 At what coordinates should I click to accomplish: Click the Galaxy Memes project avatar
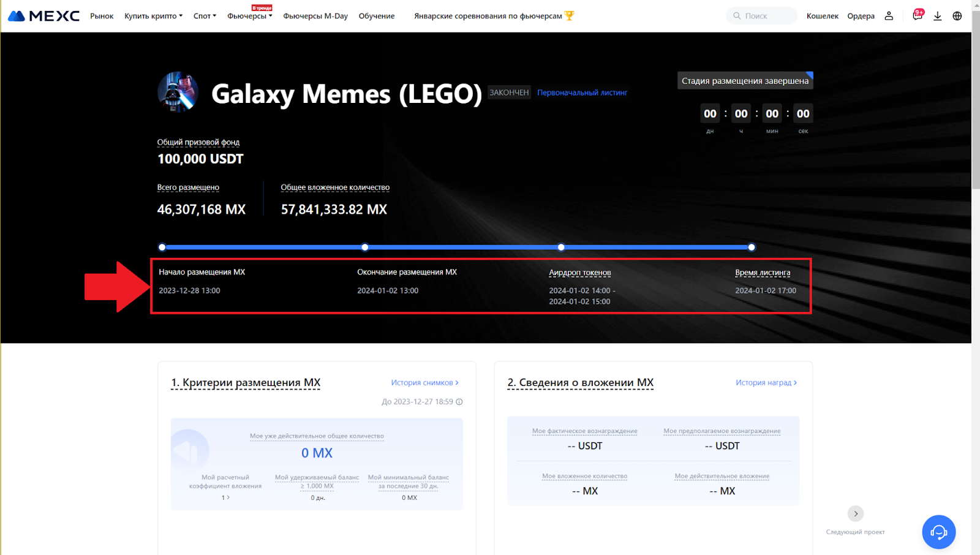(x=178, y=92)
